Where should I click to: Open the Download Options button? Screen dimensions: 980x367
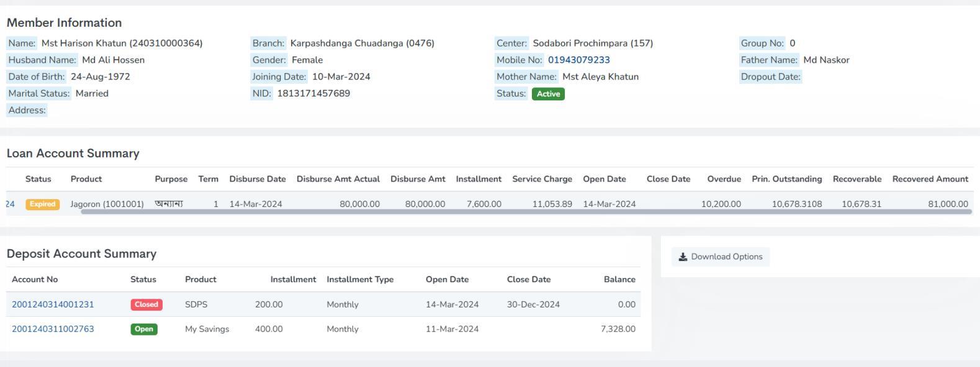pos(721,257)
